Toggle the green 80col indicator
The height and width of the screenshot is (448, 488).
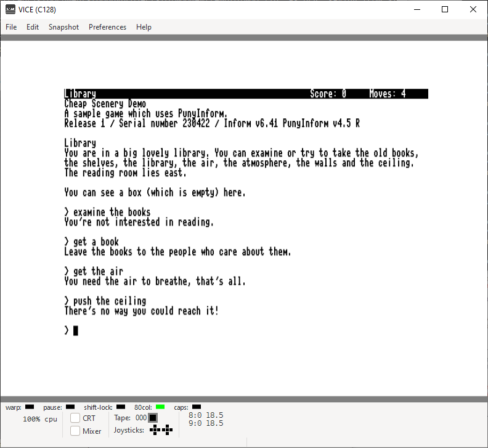point(160,407)
